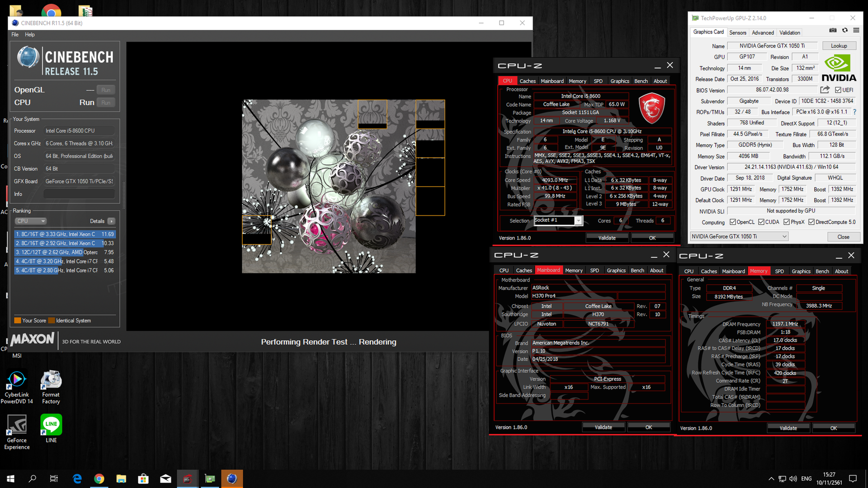
Task: Open Graphics tab in Memory CPU-Z window
Action: (801, 271)
